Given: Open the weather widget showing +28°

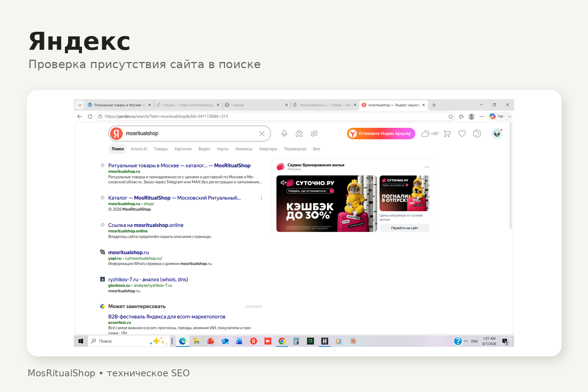Looking at the screenshot, I should (x=430, y=134).
